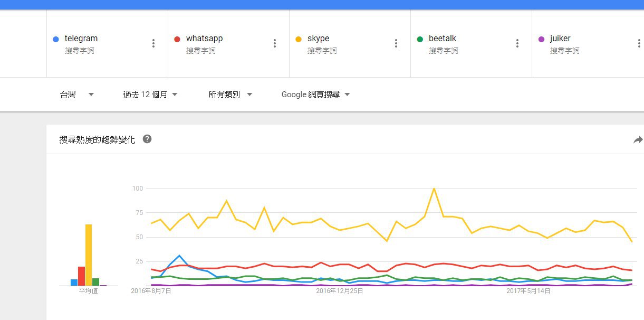
Task: Open the telegram term options menu
Action: (x=153, y=43)
